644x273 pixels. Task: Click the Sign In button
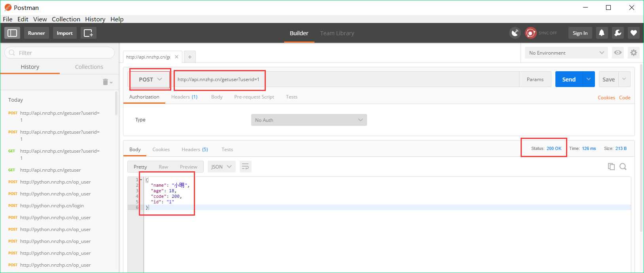(x=580, y=33)
